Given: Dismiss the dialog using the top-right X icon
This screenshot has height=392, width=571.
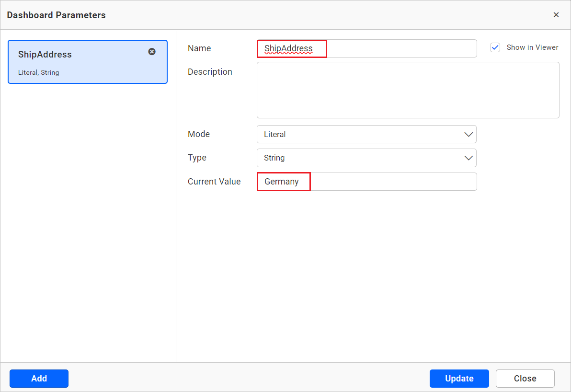Looking at the screenshot, I should (556, 14).
